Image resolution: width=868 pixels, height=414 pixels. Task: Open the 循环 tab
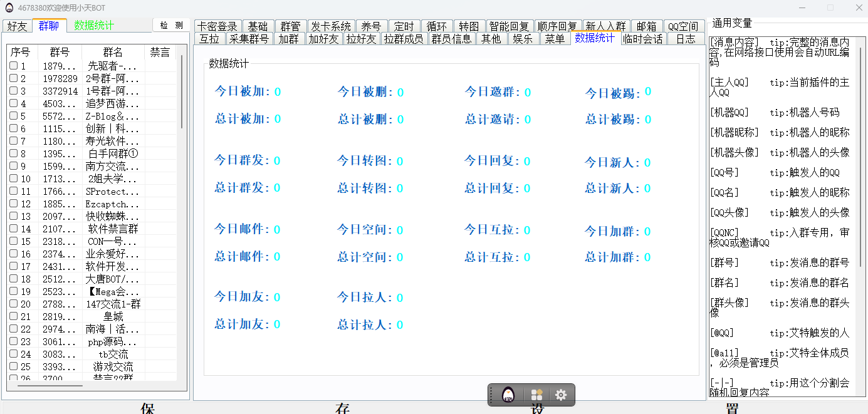tap(437, 26)
